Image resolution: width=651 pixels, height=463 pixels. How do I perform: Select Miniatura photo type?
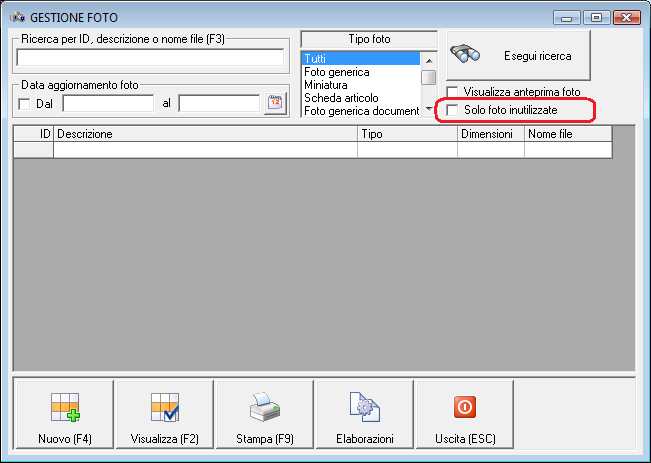361,85
